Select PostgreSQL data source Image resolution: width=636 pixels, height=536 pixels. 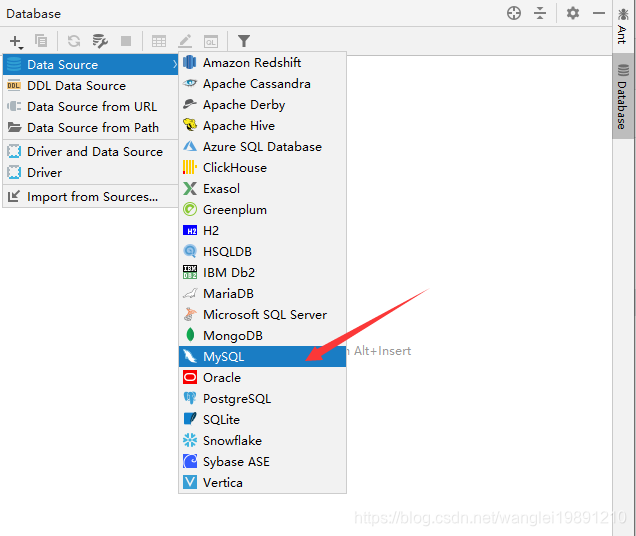pos(262,399)
